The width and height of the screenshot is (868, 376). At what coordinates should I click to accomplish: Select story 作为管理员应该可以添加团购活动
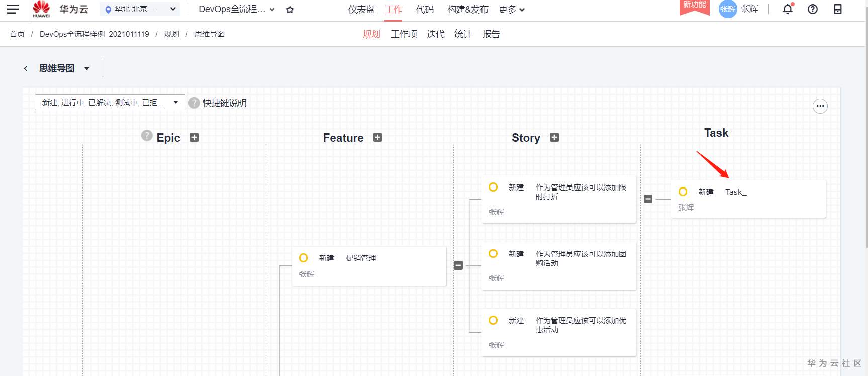pyautogui.click(x=559, y=266)
